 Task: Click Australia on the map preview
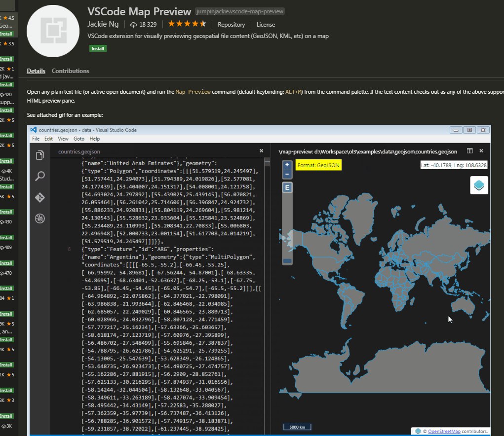tap(464, 305)
